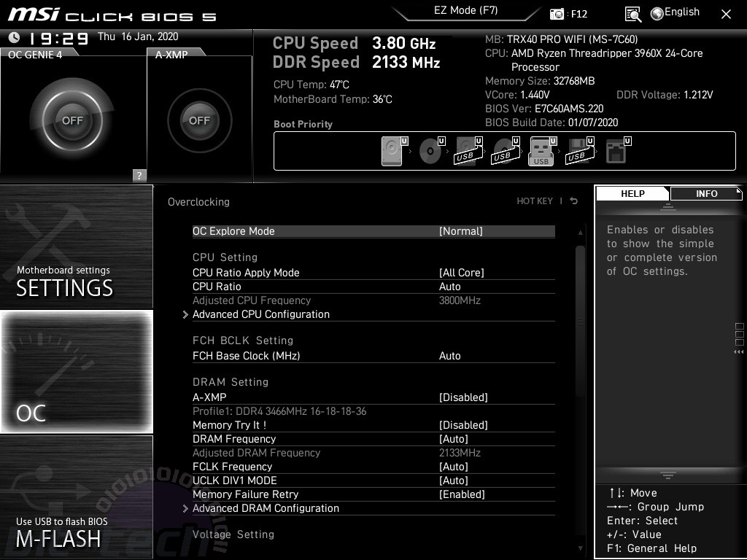Expand Advanced CPU Configuration submenu
747x560 pixels.
pyautogui.click(x=368, y=314)
